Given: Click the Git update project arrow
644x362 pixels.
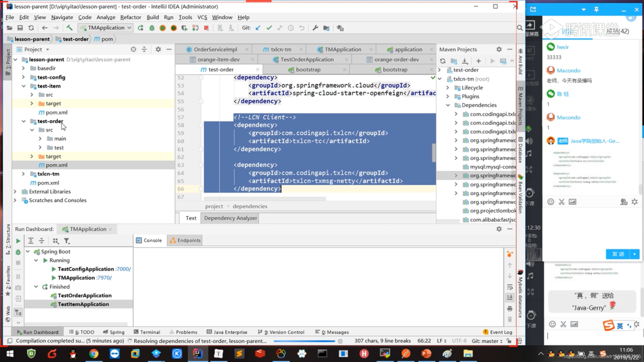Looking at the screenshot, I should point(258,28).
